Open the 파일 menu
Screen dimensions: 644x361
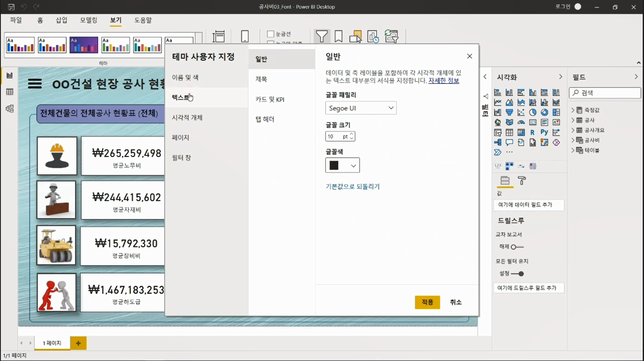coord(16,20)
